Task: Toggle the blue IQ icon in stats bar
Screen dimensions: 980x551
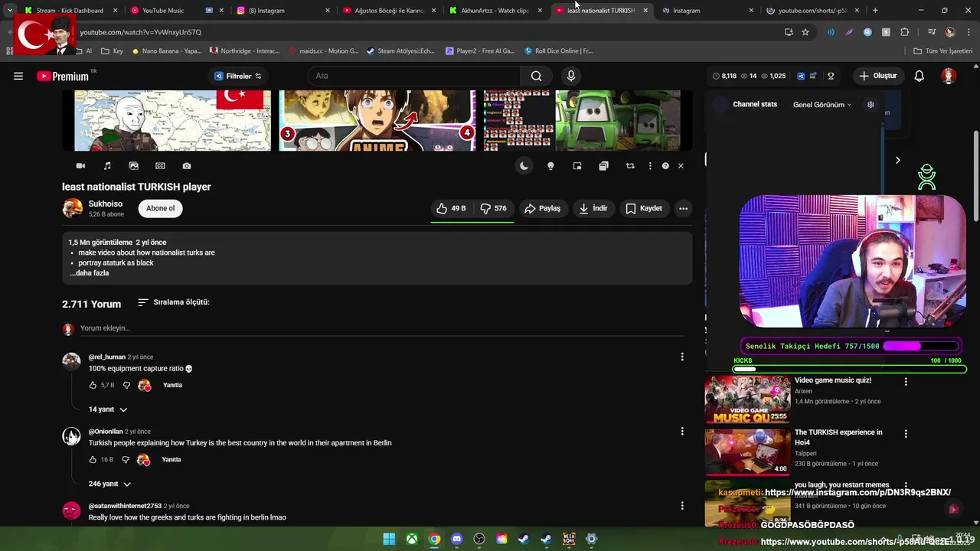Action: [801, 76]
